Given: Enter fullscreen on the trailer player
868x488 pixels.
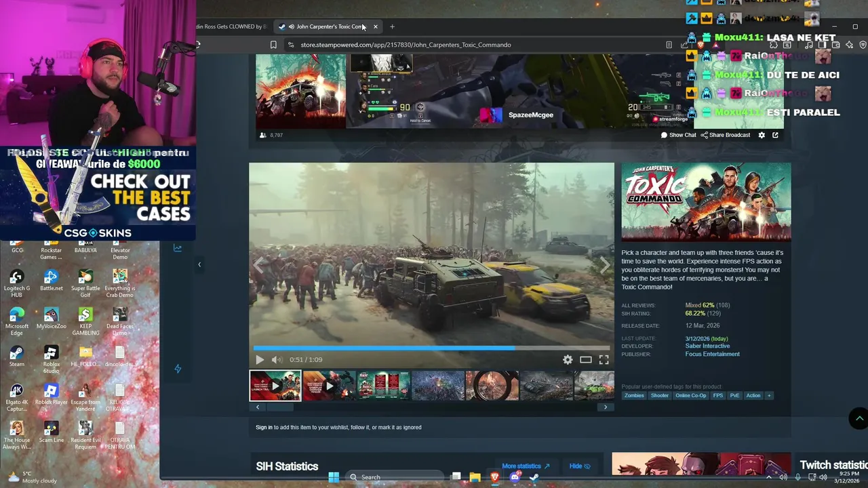Looking at the screenshot, I should point(604,360).
